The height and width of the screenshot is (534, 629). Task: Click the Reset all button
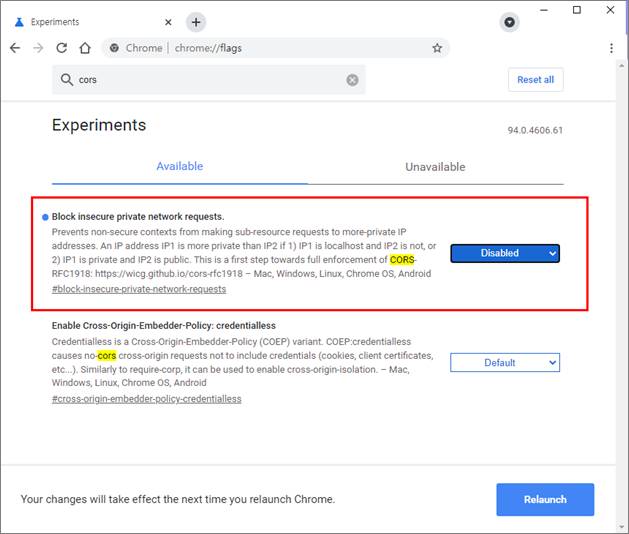pyautogui.click(x=536, y=80)
